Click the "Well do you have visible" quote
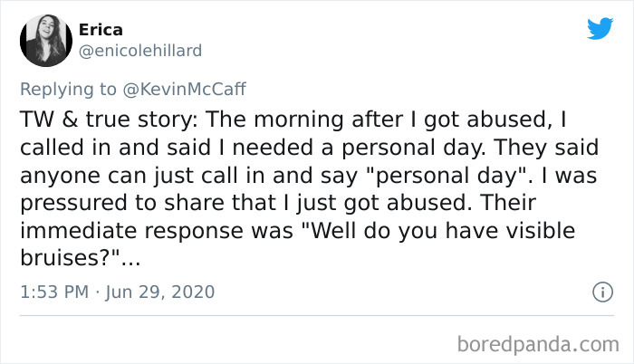The image size is (634, 364). point(438,231)
